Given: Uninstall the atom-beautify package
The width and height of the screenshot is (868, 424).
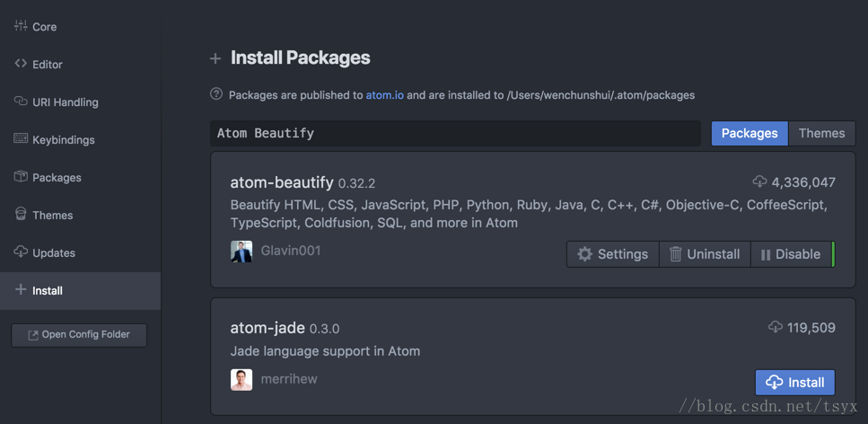Looking at the screenshot, I should pyautogui.click(x=705, y=254).
